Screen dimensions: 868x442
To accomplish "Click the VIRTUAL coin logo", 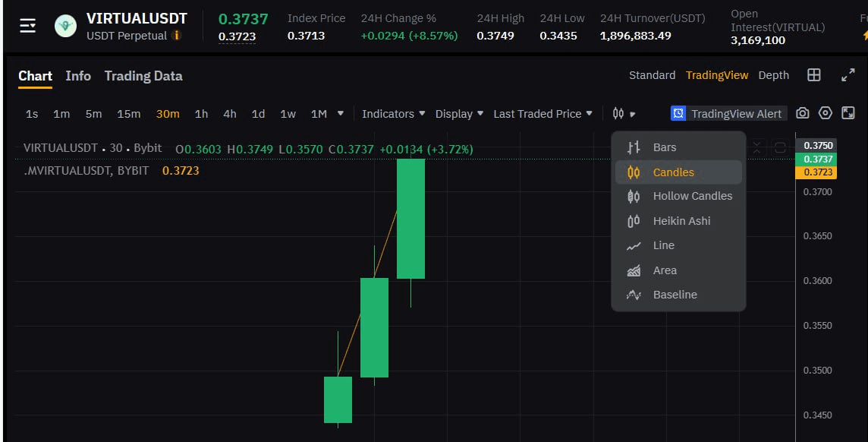I will (x=65, y=26).
